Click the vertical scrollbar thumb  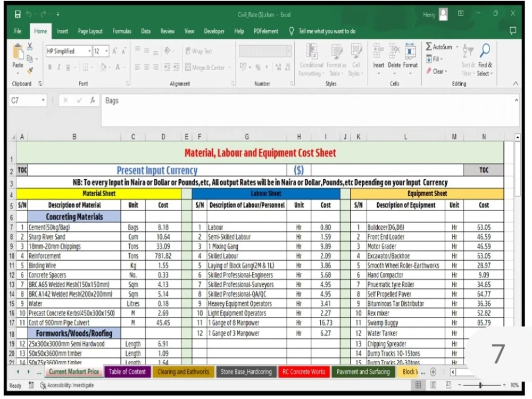(518, 169)
